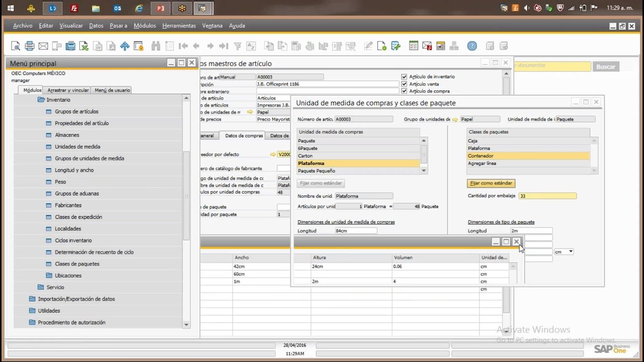Open the cm unit dropdown in package dimensions

[x=571, y=251]
